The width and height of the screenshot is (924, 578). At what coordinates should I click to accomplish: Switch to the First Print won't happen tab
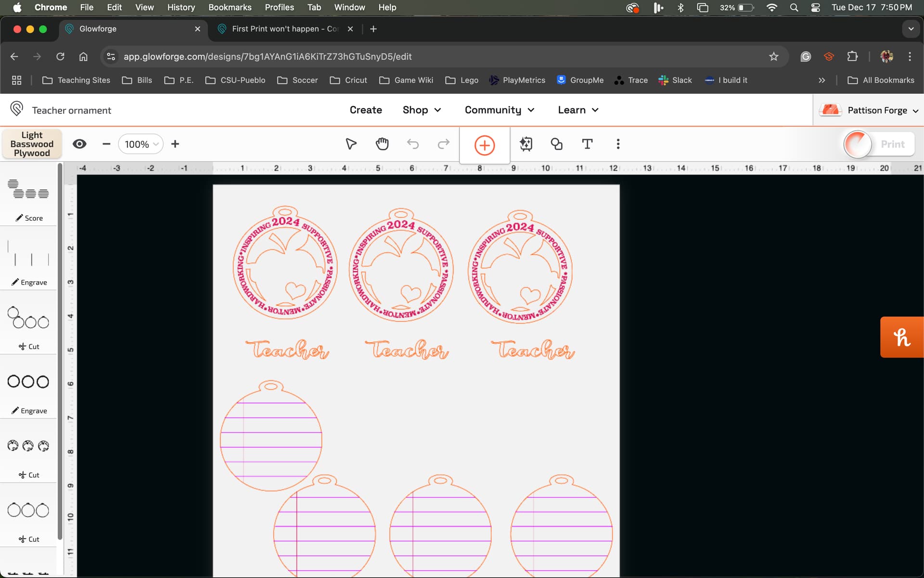pos(285,29)
